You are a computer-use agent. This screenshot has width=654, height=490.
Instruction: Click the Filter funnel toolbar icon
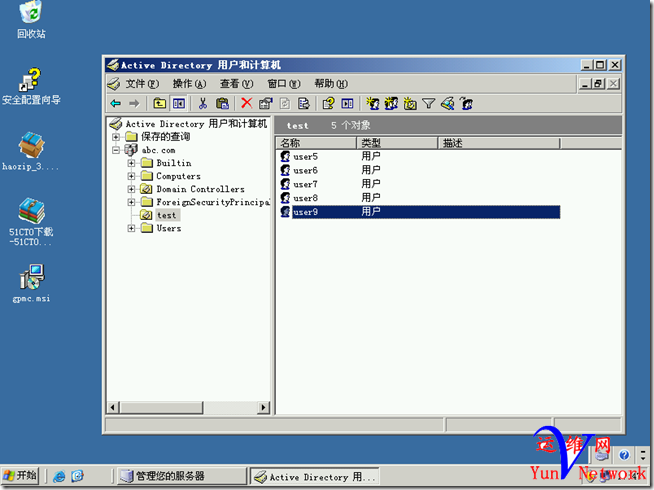click(x=428, y=103)
